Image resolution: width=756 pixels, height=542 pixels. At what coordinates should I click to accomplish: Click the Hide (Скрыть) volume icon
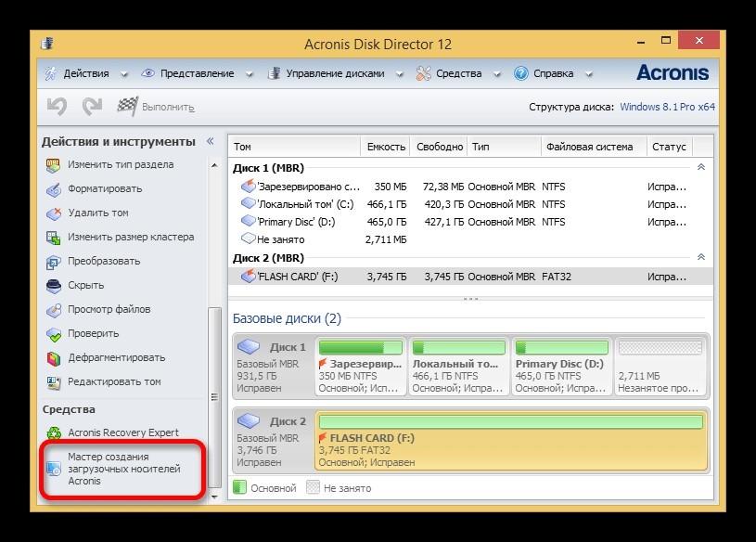[x=54, y=286]
